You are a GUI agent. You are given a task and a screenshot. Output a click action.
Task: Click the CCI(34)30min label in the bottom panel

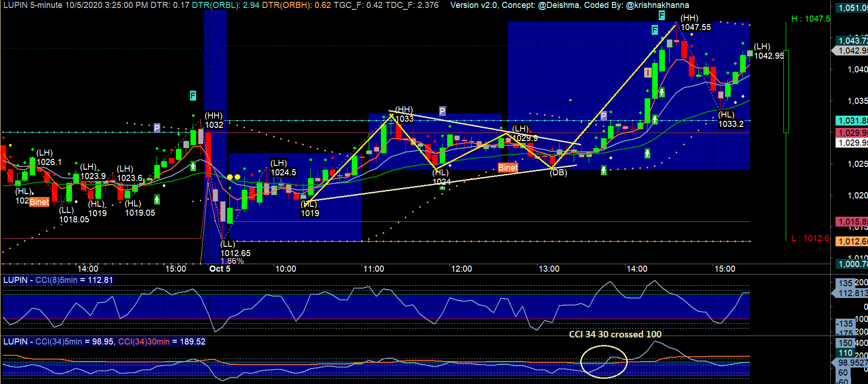(x=144, y=342)
